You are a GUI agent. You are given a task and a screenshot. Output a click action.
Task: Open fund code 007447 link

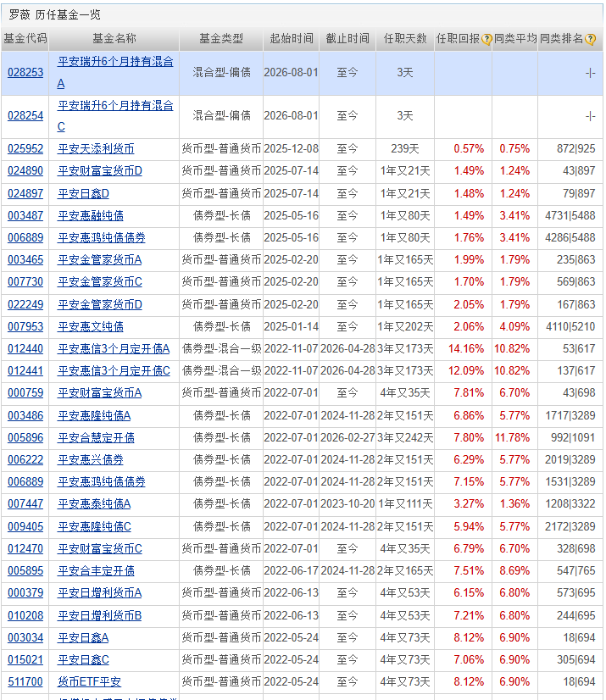[25, 504]
